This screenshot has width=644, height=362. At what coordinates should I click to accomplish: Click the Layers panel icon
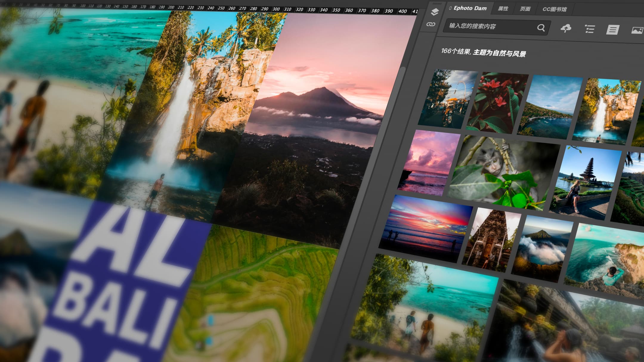pyautogui.click(x=435, y=12)
